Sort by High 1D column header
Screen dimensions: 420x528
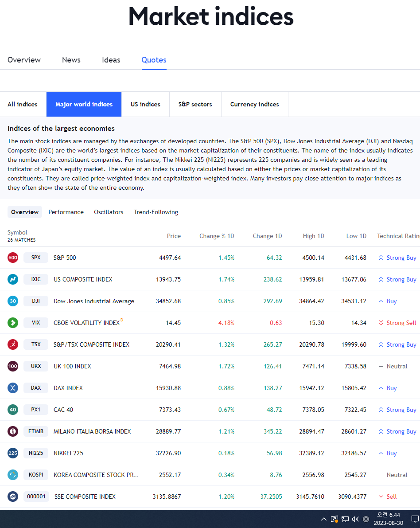tap(313, 236)
